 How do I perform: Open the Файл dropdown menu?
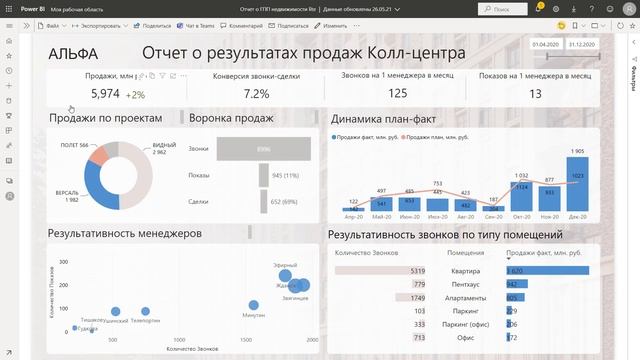coord(52,26)
